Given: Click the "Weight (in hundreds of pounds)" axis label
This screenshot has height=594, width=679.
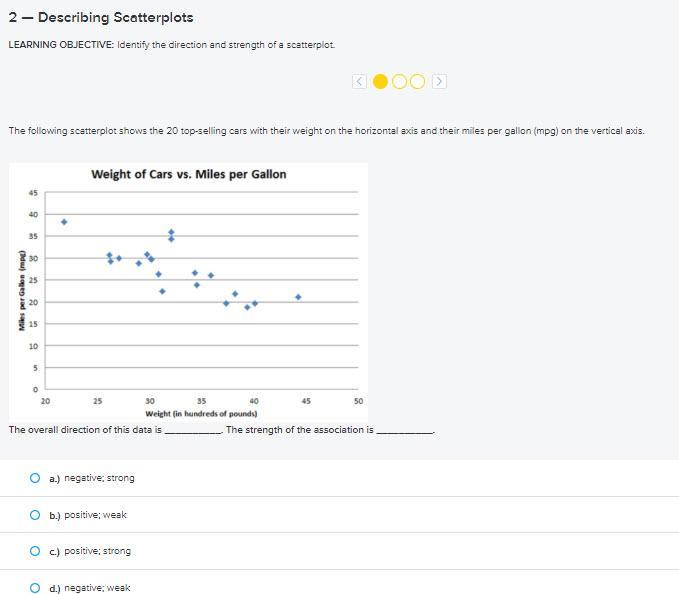Looking at the screenshot, I should (201, 414).
